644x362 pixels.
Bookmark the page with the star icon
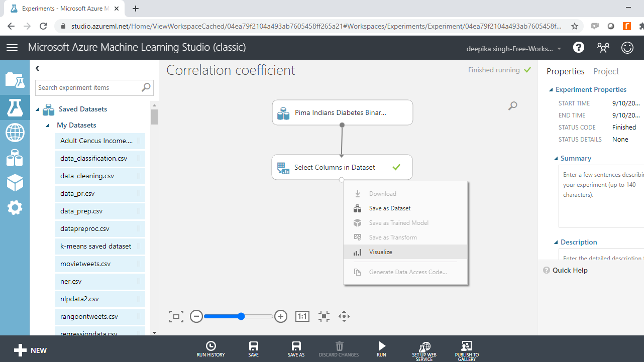click(575, 26)
